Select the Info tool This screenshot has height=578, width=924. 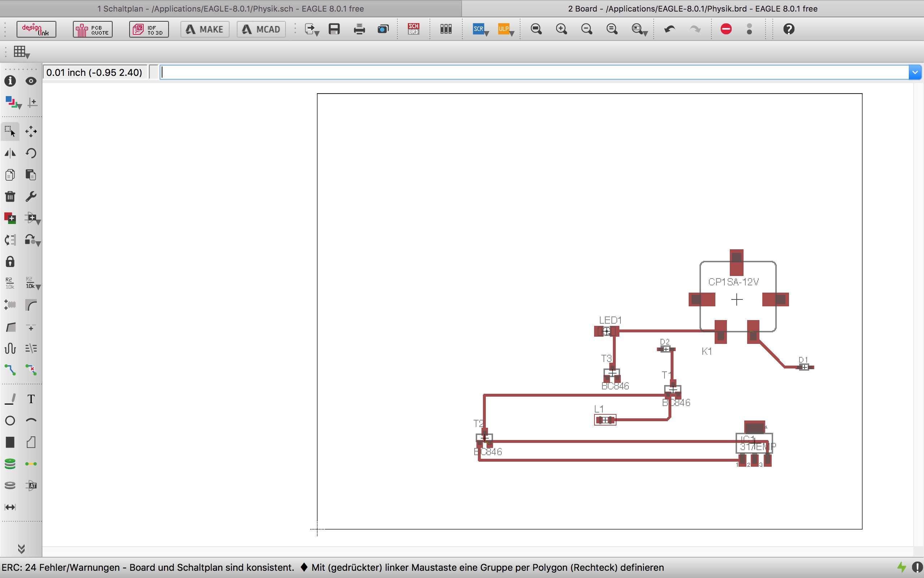pyautogui.click(x=10, y=81)
